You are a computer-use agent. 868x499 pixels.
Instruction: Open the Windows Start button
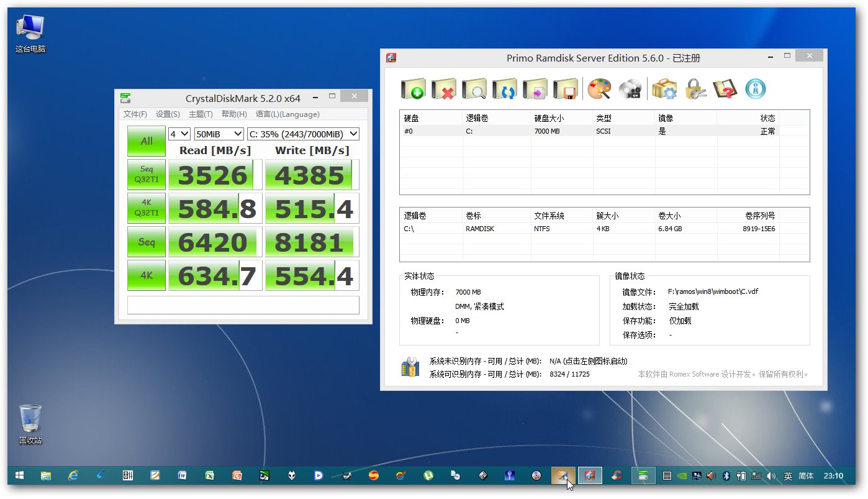[19, 475]
